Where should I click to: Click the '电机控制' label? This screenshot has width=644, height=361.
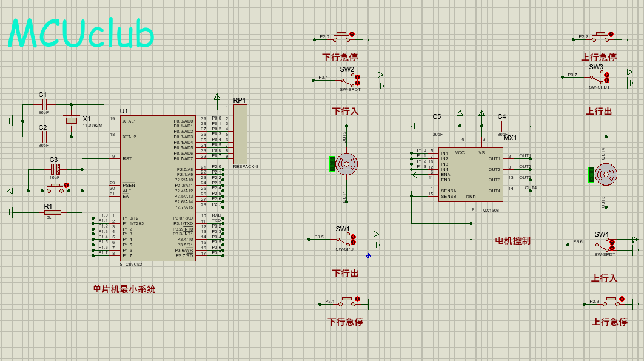point(512,241)
